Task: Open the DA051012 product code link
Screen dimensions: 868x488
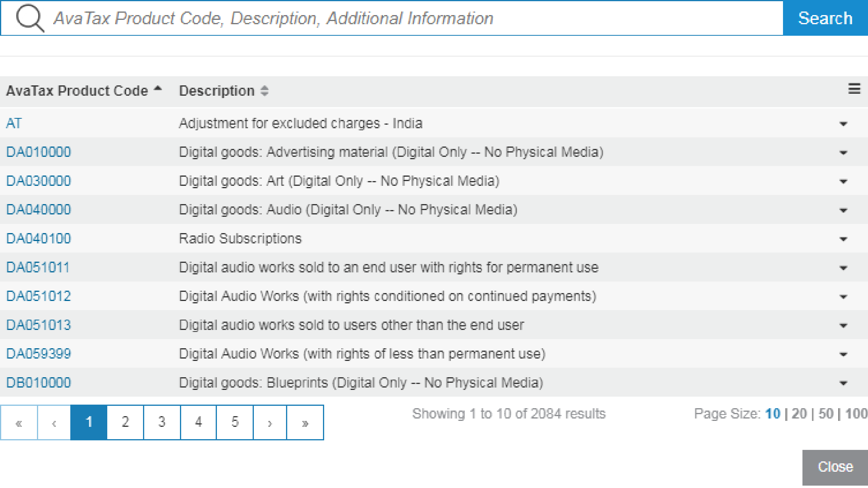Action: (x=39, y=296)
